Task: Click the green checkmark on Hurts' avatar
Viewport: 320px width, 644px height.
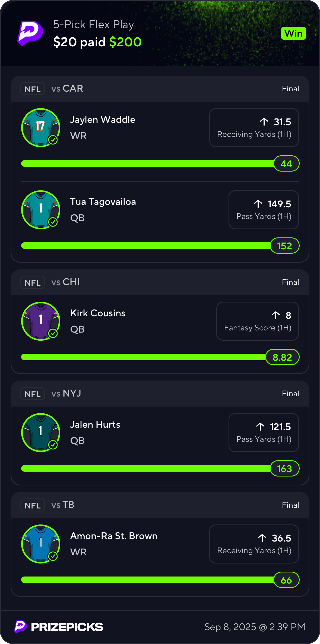Action: coord(53,445)
